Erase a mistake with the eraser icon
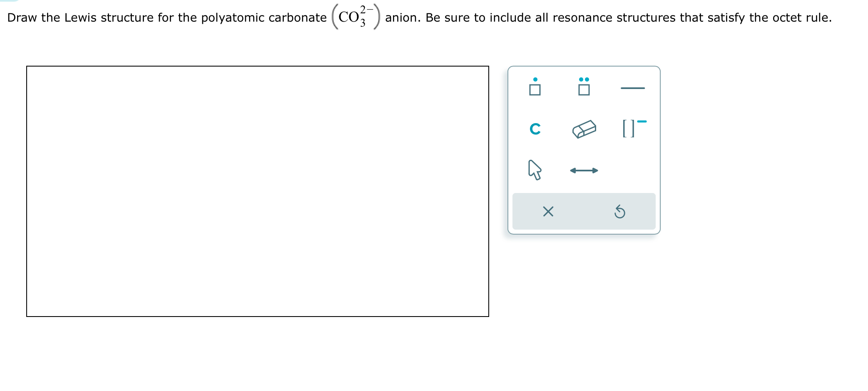868x391 pixels. tap(584, 129)
